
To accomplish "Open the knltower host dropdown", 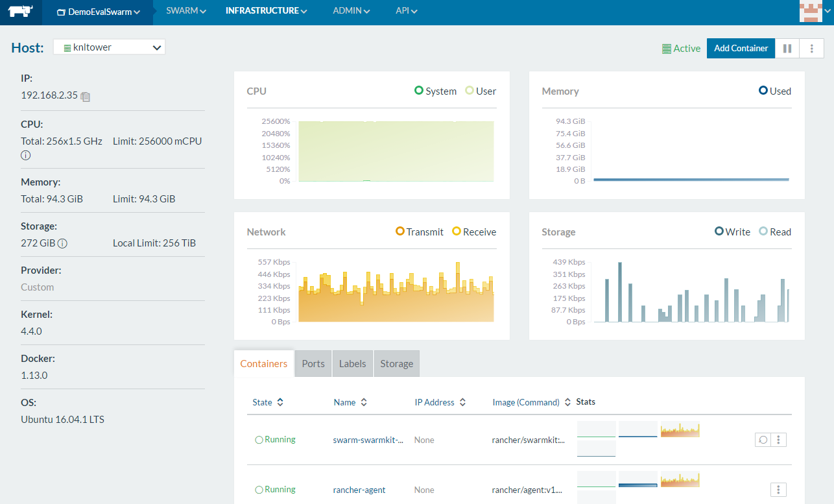I will coord(109,47).
